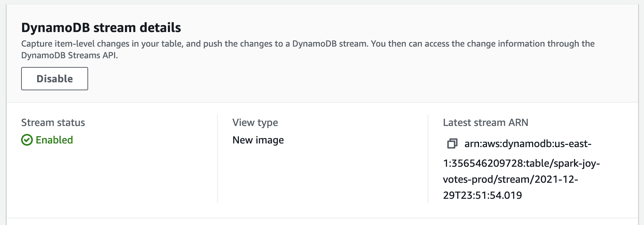The height and width of the screenshot is (225, 644).
Task: Click the account ID 356546209728 ARN line
Action: click(521, 163)
